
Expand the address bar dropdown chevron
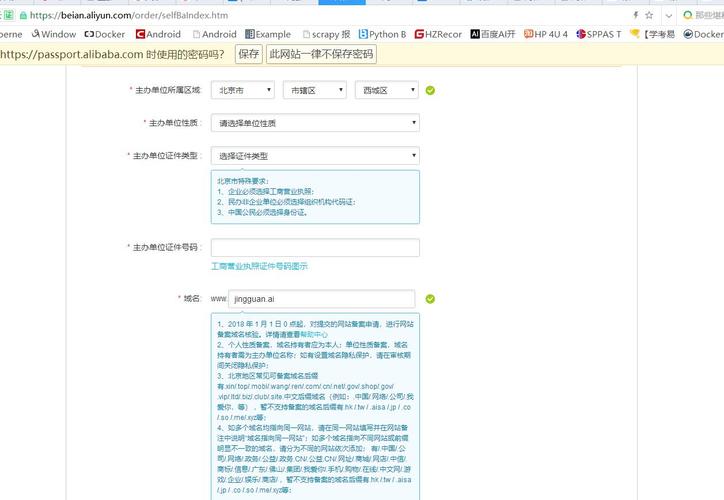click(x=668, y=16)
